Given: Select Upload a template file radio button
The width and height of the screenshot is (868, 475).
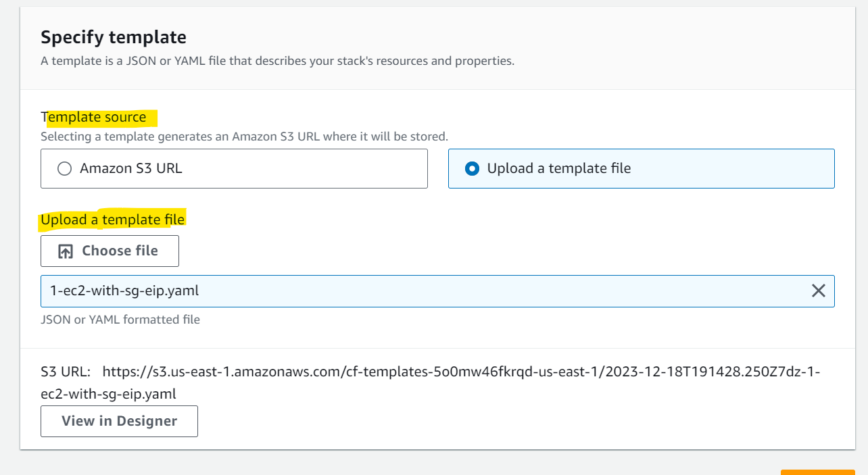Looking at the screenshot, I should 472,168.
